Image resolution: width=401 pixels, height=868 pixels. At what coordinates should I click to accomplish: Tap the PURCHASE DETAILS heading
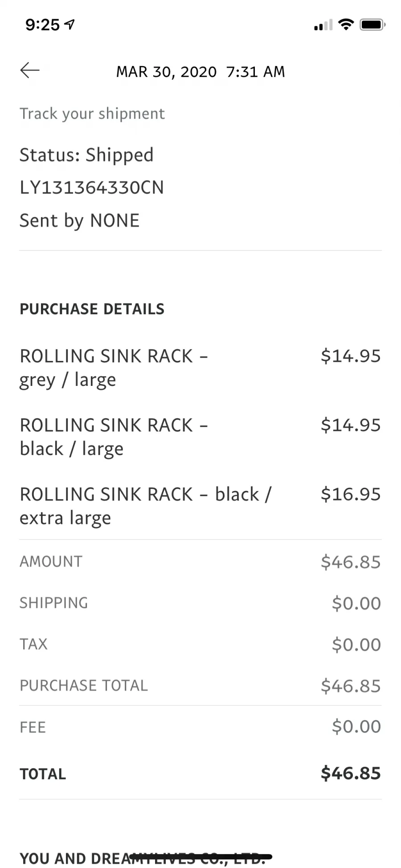point(92,309)
